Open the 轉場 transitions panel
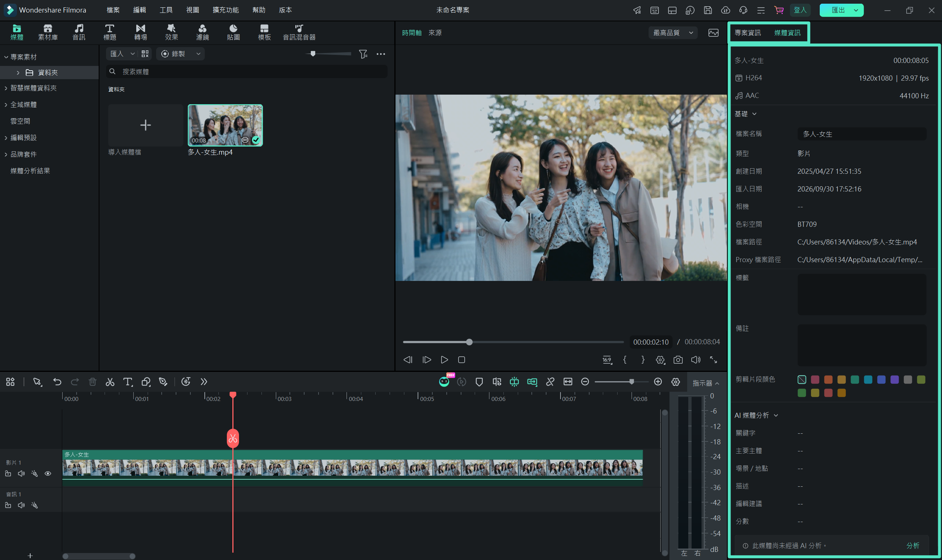The height and width of the screenshot is (560, 942). 140,32
